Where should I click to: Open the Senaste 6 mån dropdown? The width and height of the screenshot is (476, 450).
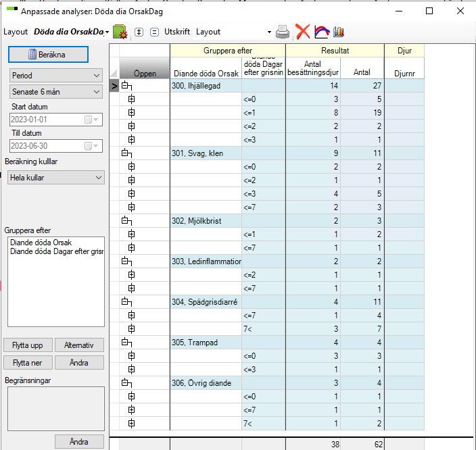pyautogui.click(x=56, y=92)
